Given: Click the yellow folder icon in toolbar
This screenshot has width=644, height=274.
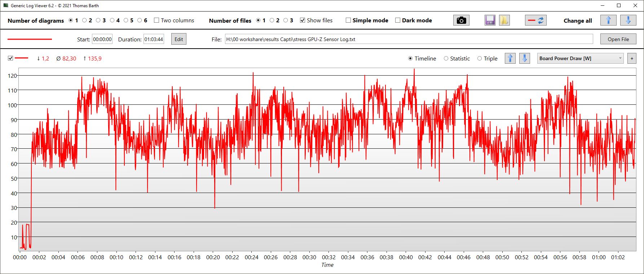Looking at the screenshot, I should (x=504, y=21).
